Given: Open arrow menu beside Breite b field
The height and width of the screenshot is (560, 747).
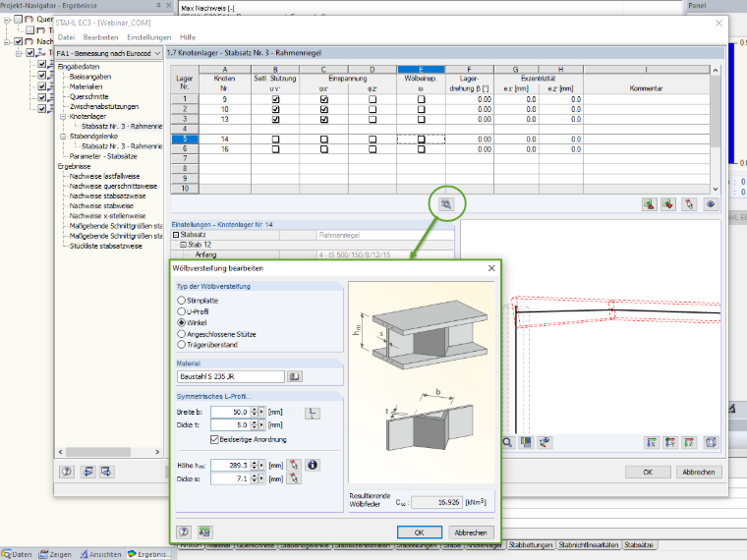Looking at the screenshot, I should point(261,412).
